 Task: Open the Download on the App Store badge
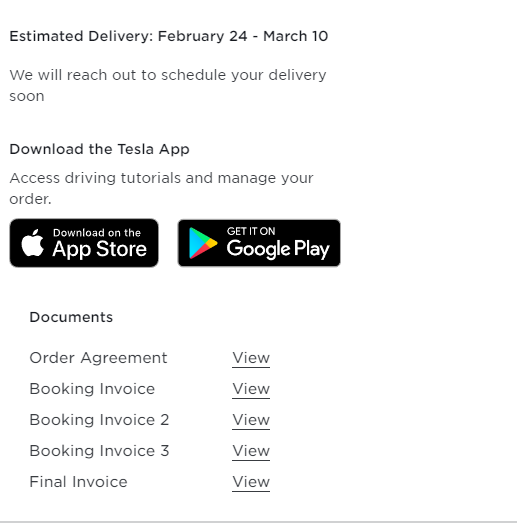pos(84,243)
